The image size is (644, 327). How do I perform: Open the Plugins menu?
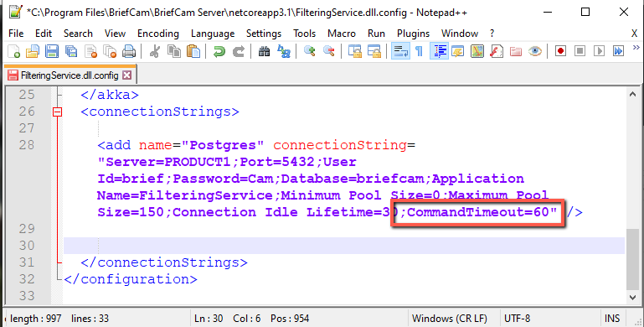pyautogui.click(x=413, y=34)
